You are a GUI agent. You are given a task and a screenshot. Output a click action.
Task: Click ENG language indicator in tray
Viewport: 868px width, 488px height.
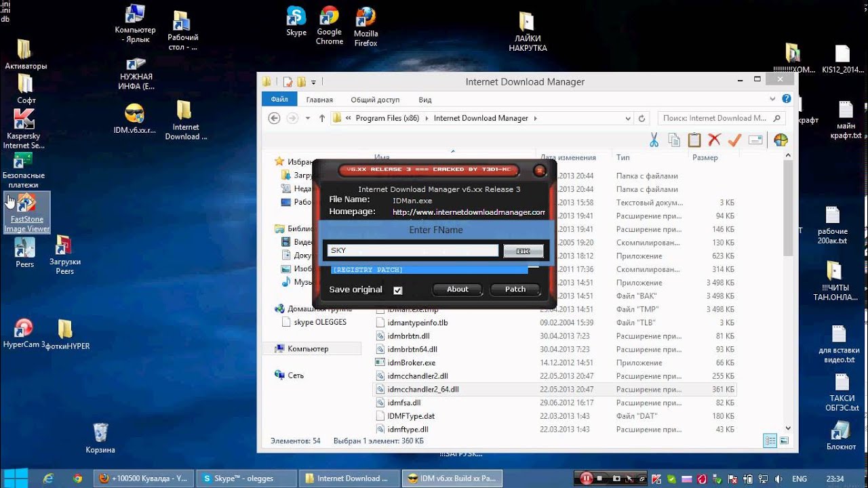800,479
